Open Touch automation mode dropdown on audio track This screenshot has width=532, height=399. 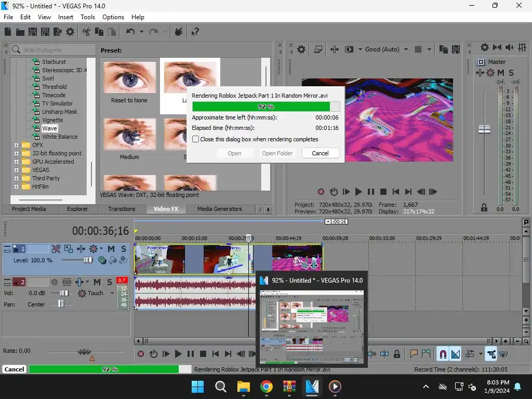(112, 293)
